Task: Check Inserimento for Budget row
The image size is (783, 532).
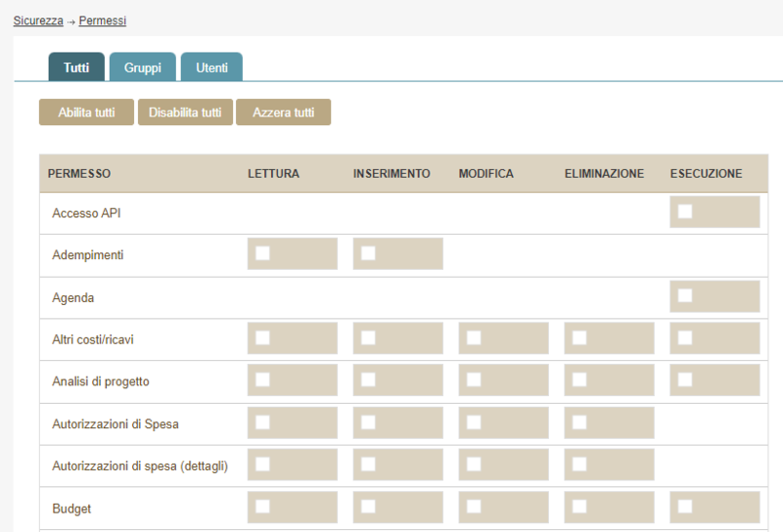Action: click(368, 506)
